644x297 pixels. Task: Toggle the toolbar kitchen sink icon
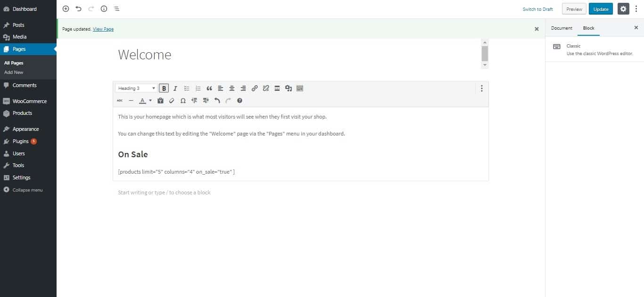300,88
